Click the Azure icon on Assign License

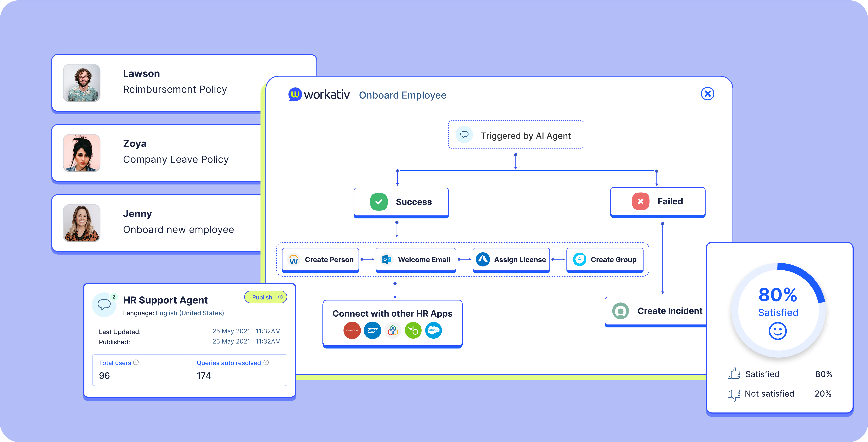coord(483,260)
